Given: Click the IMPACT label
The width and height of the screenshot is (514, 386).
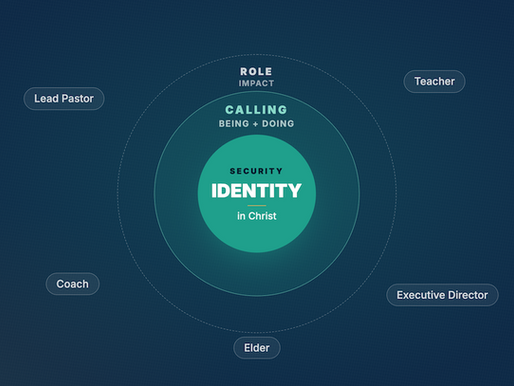Looking at the screenshot, I should (x=256, y=83).
